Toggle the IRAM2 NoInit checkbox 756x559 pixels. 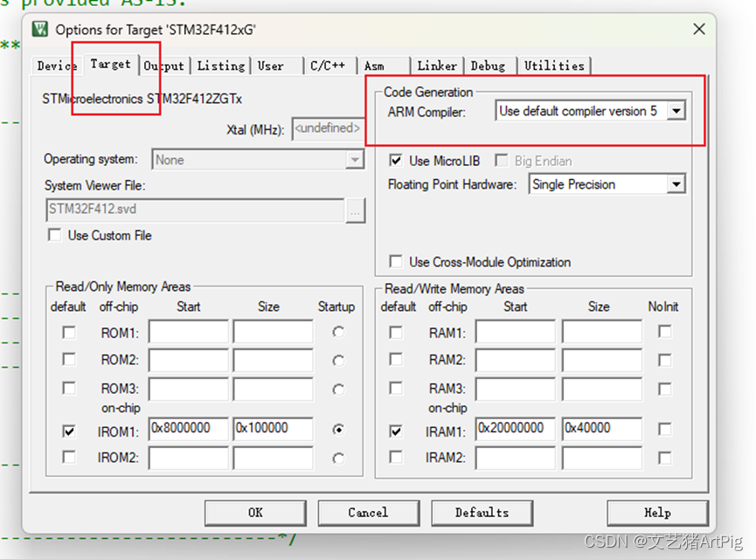click(x=665, y=459)
